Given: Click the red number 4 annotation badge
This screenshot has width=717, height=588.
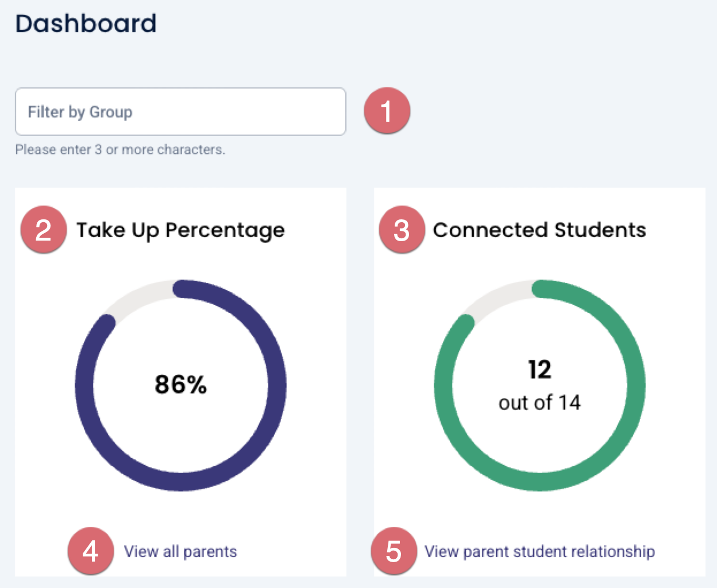Looking at the screenshot, I should 90,551.
